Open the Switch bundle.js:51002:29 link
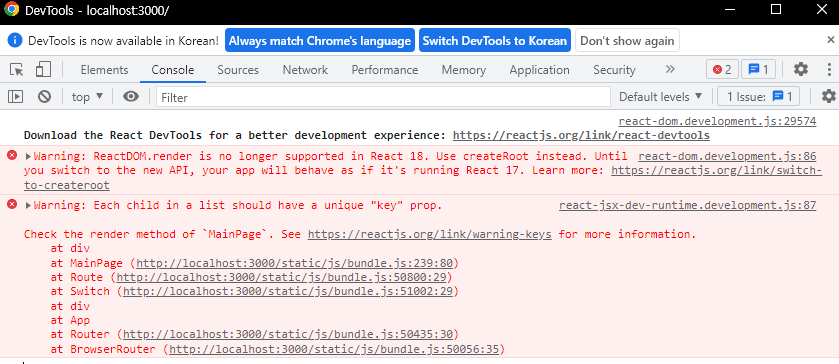The width and height of the screenshot is (839, 364). click(x=288, y=292)
